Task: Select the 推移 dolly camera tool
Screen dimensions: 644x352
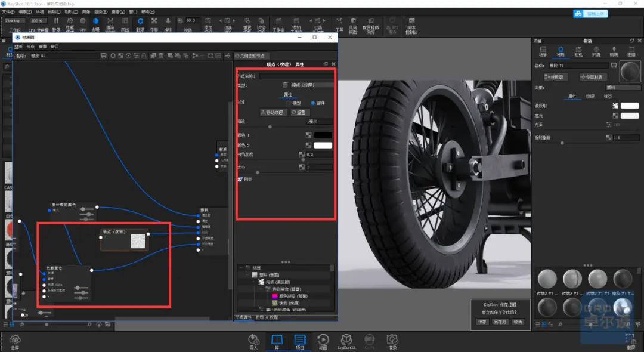Action: coord(168,24)
